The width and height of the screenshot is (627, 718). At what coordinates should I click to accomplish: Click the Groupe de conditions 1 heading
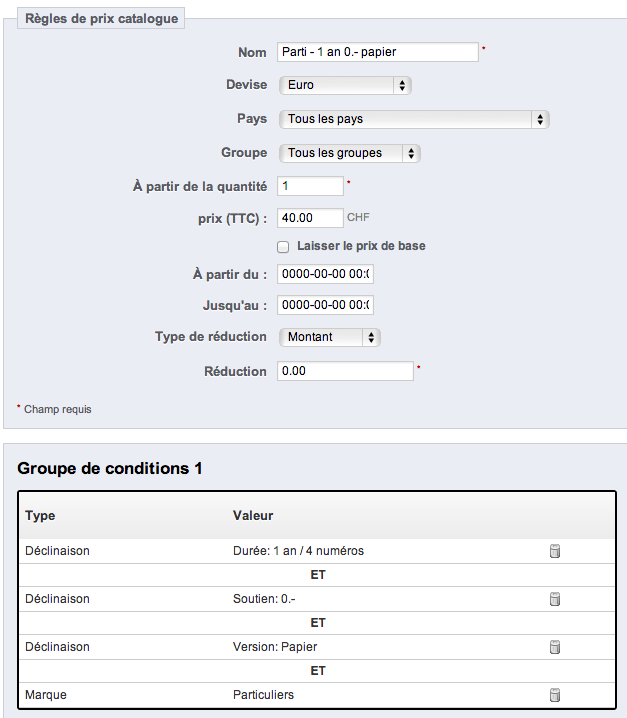click(110, 468)
